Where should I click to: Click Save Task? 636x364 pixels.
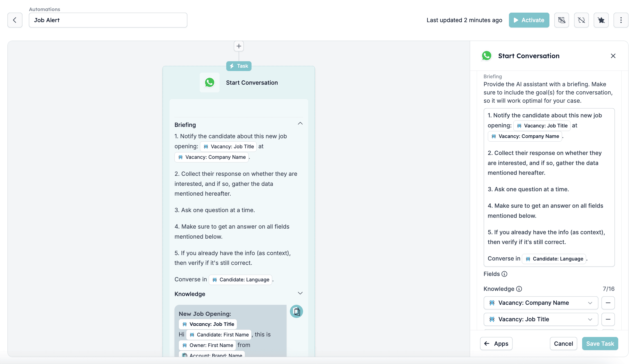click(x=600, y=344)
